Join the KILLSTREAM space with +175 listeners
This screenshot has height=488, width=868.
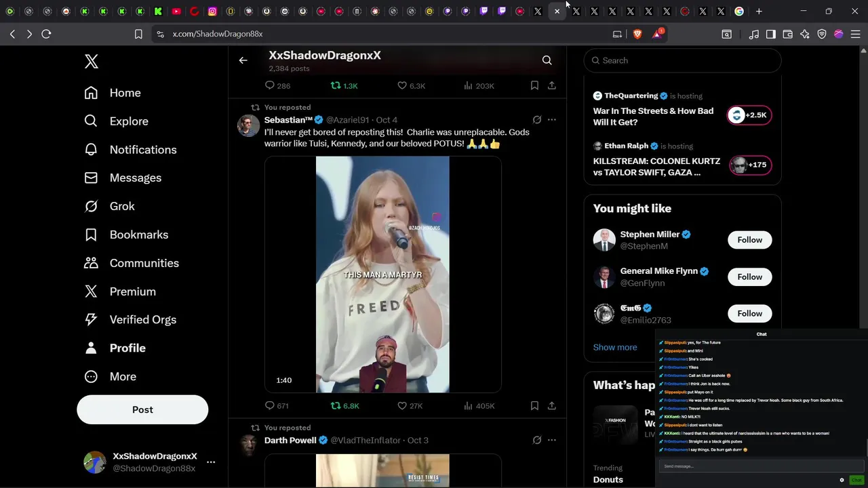point(749,165)
